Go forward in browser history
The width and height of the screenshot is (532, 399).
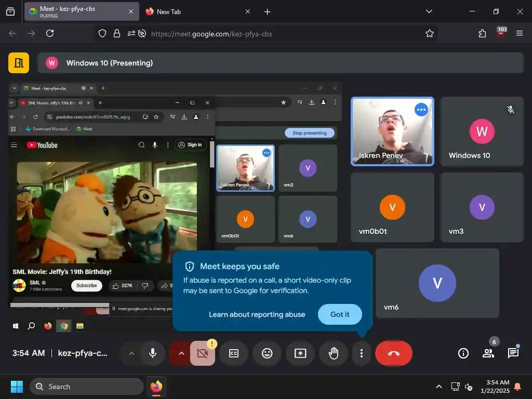tap(31, 33)
